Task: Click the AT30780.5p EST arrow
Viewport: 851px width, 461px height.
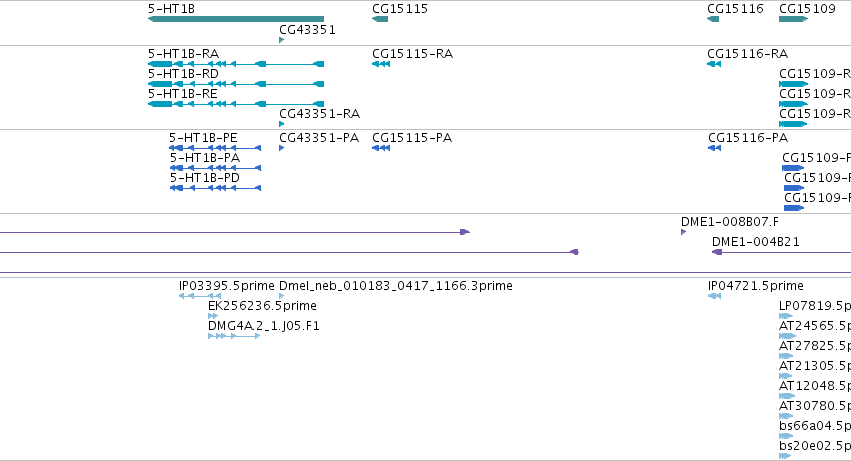Action: [786, 416]
